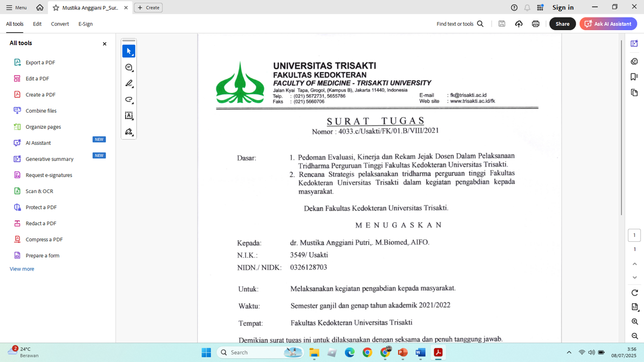
Task: Open the Menu hamburger button
Action: [16, 8]
